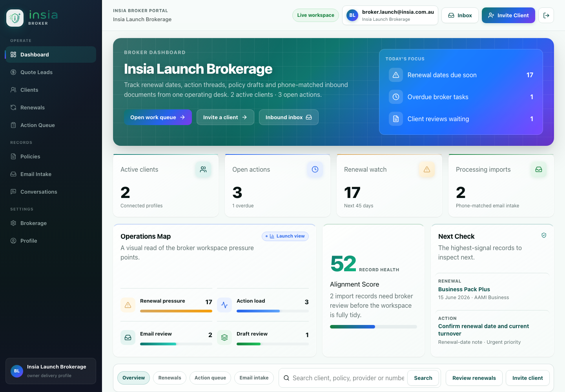
Task: Click the Email review inbox icon
Action: click(128, 338)
